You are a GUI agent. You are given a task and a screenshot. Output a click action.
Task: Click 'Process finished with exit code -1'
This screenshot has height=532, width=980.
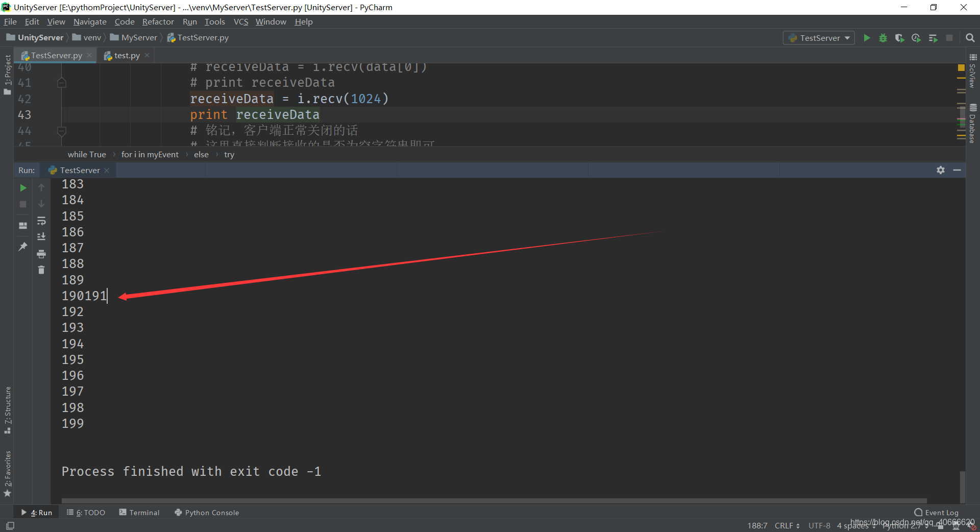[x=191, y=471]
